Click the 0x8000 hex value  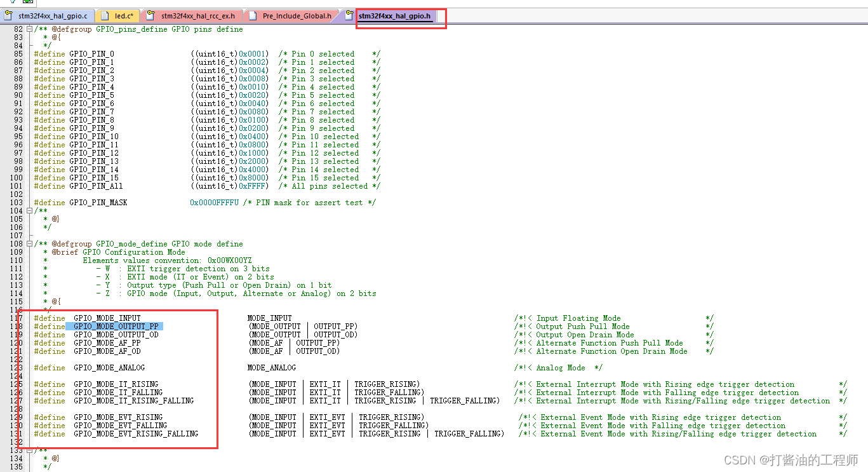coord(251,178)
